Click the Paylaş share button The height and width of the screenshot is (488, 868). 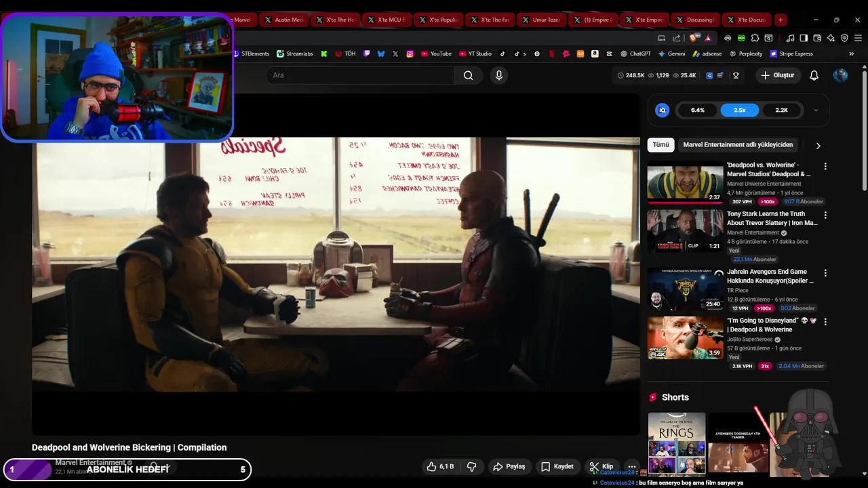coord(509,466)
